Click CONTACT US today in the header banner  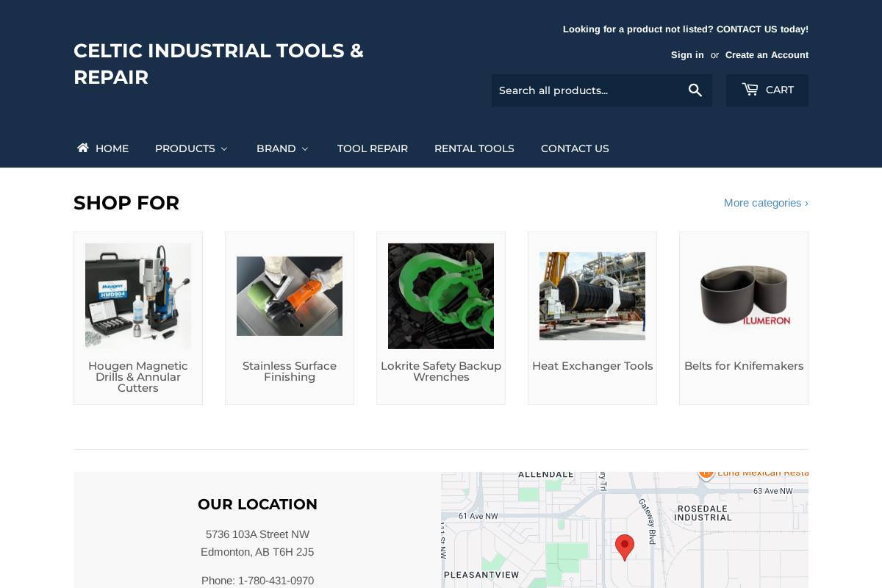tap(761, 29)
